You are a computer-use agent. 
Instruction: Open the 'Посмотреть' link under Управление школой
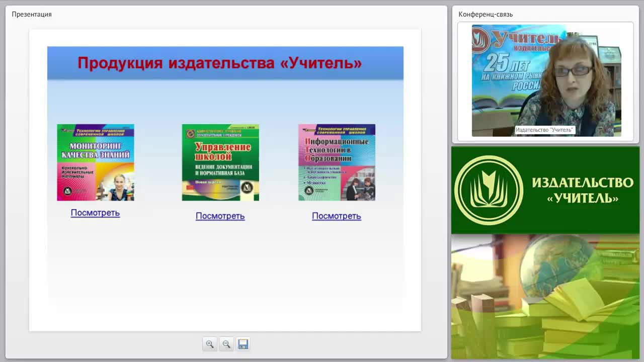click(x=220, y=216)
